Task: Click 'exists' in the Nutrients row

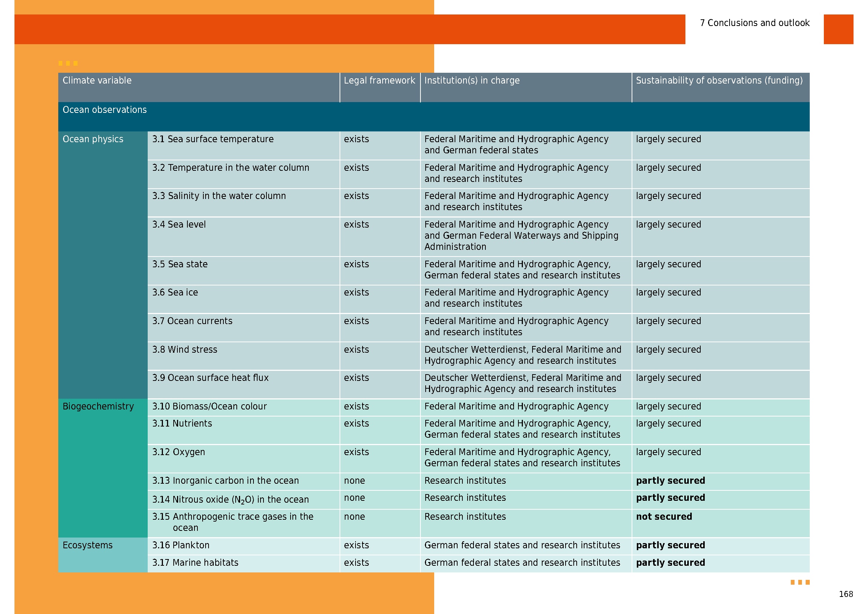Action: click(x=356, y=424)
